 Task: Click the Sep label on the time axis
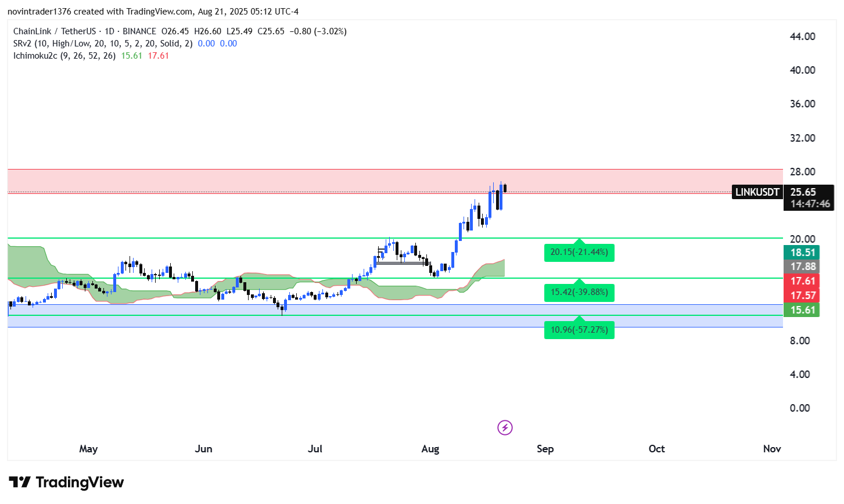[545, 449]
